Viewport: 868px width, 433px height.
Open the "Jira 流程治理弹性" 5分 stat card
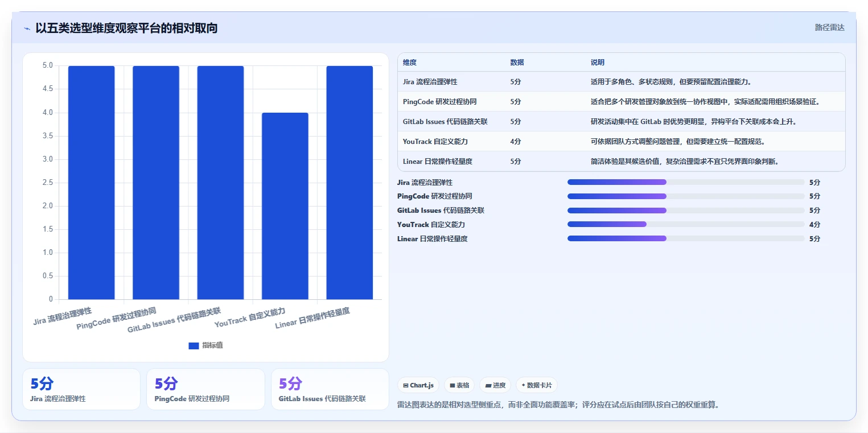click(81, 389)
